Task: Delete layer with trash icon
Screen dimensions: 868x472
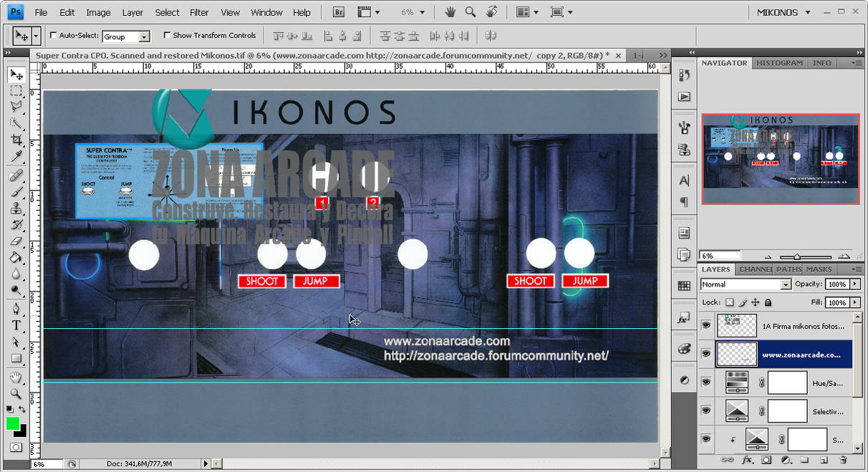Action: point(843,459)
